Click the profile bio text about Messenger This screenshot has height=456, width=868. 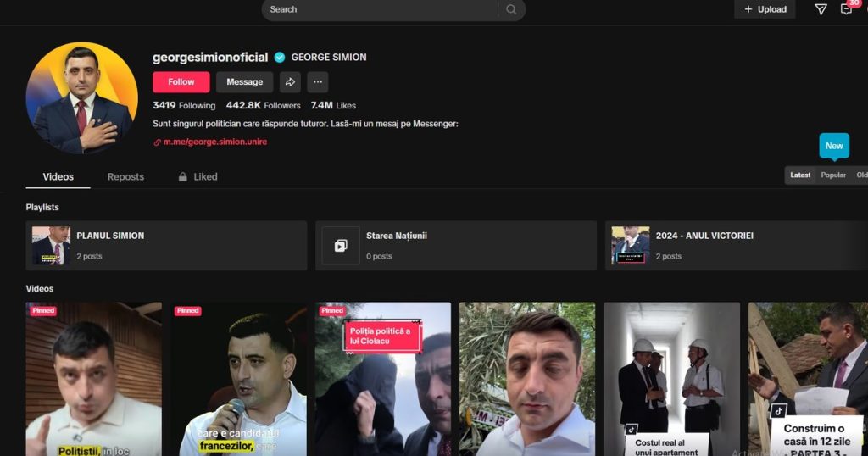(305, 124)
